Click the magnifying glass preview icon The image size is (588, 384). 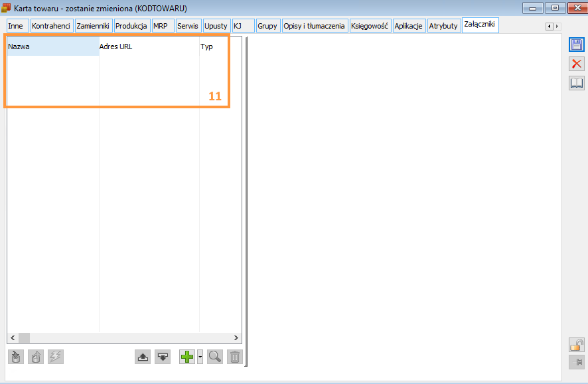click(214, 357)
